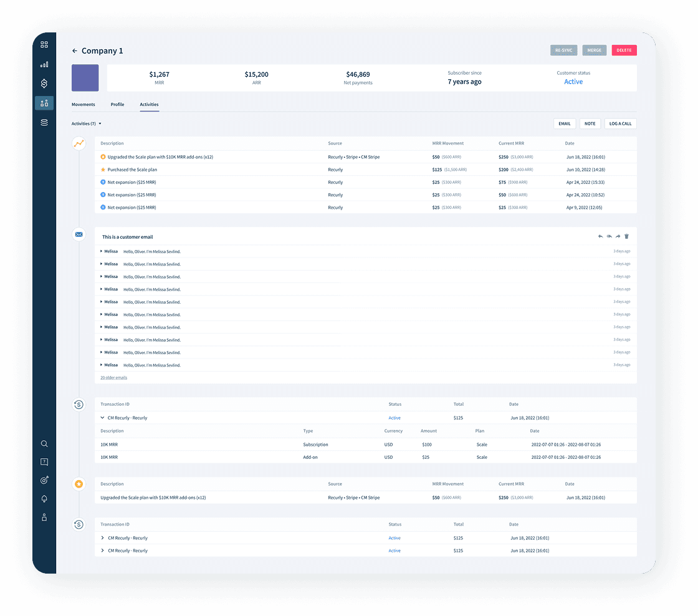The height and width of the screenshot is (616, 698).
Task: Go back using the arrow beside Company 1
Action: point(75,51)
